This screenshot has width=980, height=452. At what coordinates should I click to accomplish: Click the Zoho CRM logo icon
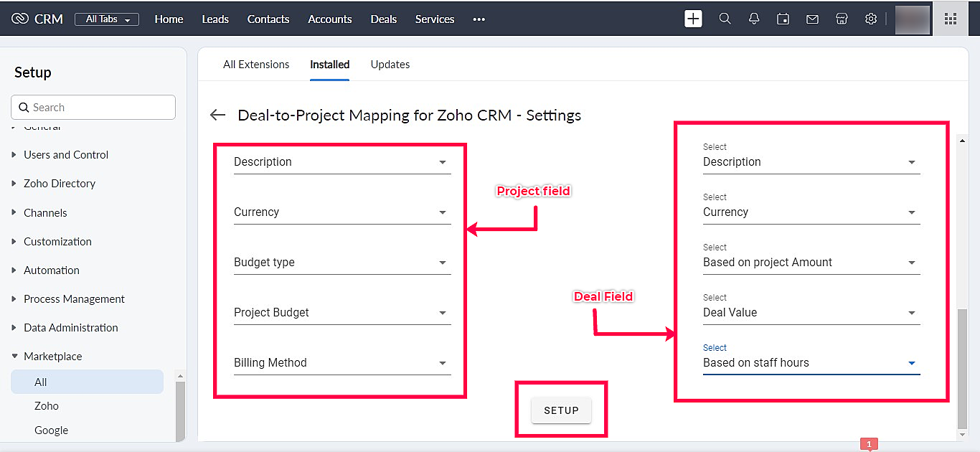20,19
